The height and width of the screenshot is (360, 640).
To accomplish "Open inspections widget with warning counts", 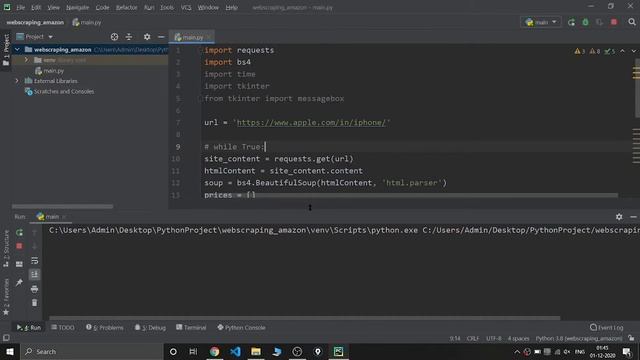I will [x=595, y=51].
